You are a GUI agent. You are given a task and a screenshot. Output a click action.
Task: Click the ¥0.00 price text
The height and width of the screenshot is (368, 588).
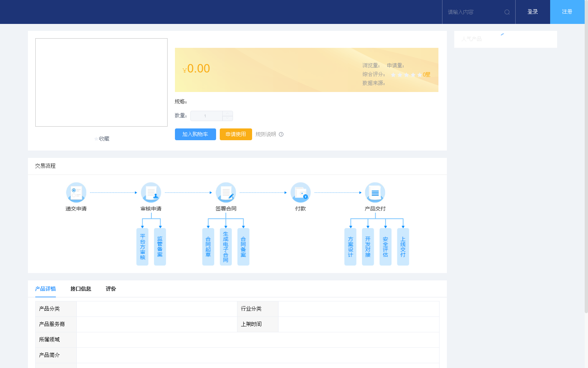tap(196, 68)
